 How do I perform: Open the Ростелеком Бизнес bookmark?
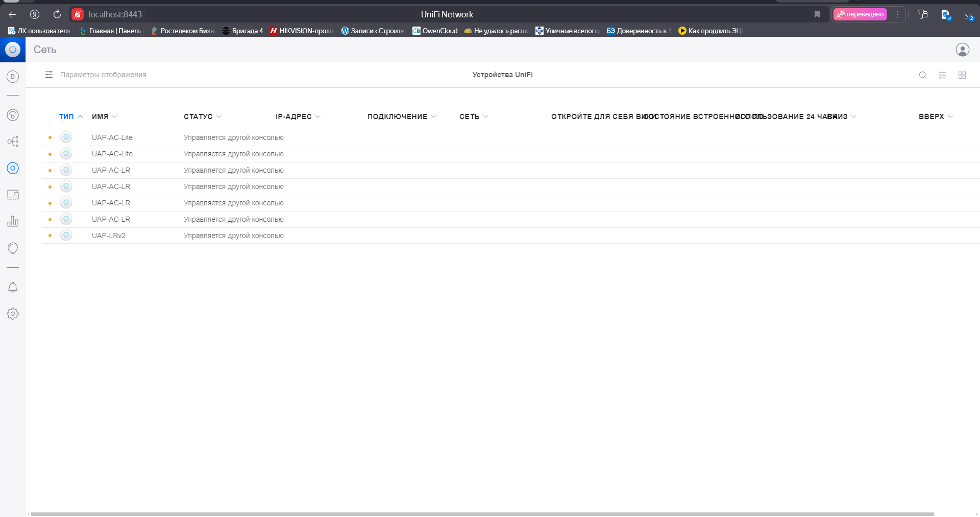183,31
